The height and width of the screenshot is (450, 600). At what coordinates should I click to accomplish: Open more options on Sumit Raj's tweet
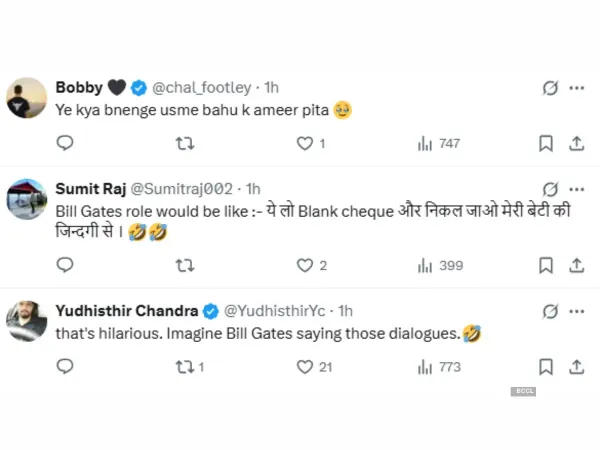[576, 188]
